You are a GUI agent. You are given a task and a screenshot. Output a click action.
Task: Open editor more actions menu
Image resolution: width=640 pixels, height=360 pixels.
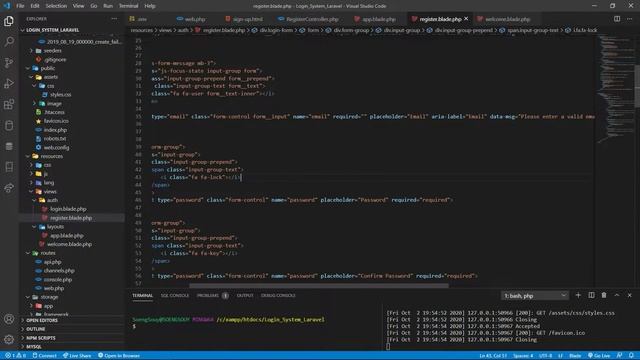coord(630,19)
